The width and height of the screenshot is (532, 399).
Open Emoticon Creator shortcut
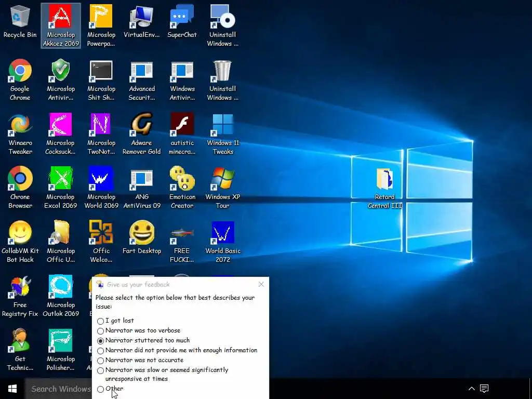click(182, 188)
